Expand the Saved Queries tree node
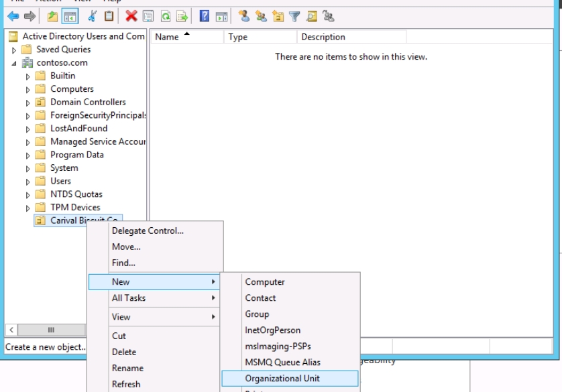The image size is (562, 392). pyautogui.click(x=14, y=50)
